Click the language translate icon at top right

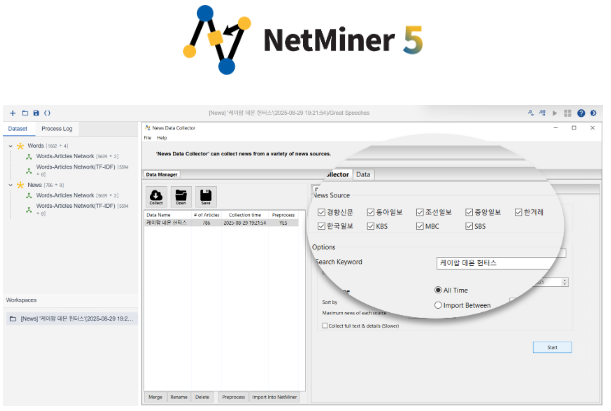[x=542, y=113]
